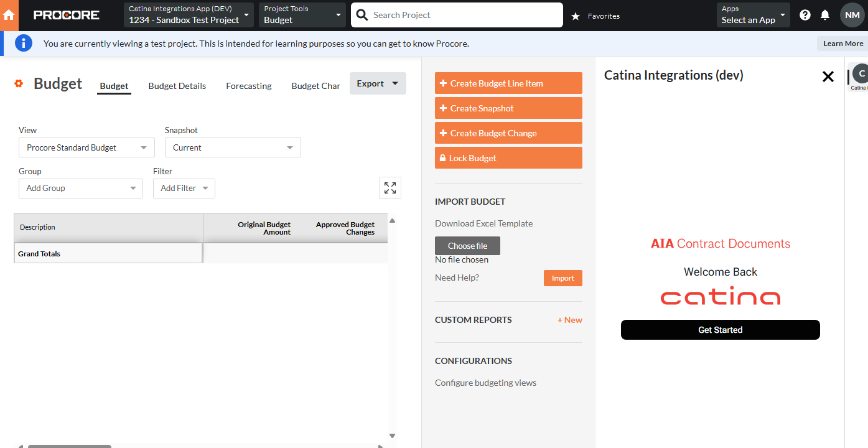This screenshot has width=868, height=448.
Task: Open the notifications bell icon
Action: (x=825, y=15)
